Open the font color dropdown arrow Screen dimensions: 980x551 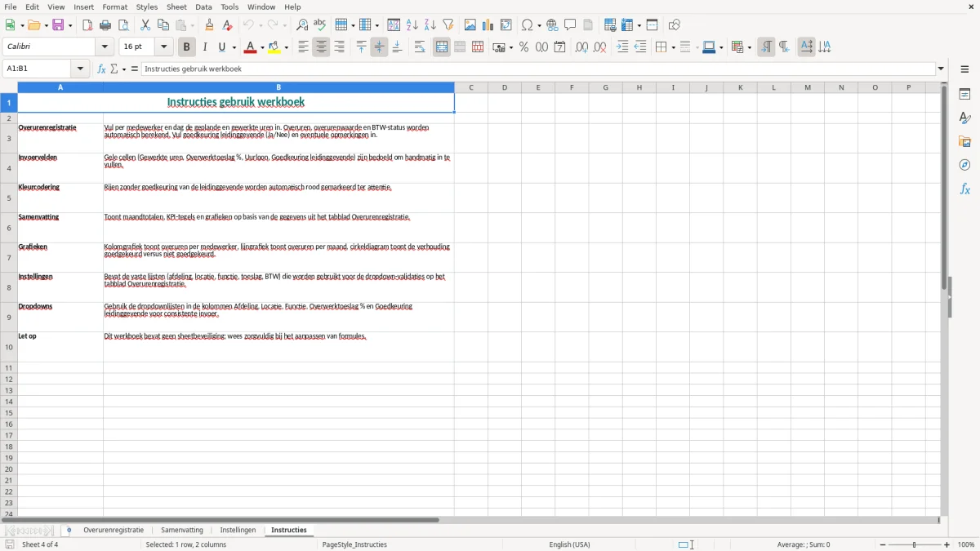[x=262, y=47]
